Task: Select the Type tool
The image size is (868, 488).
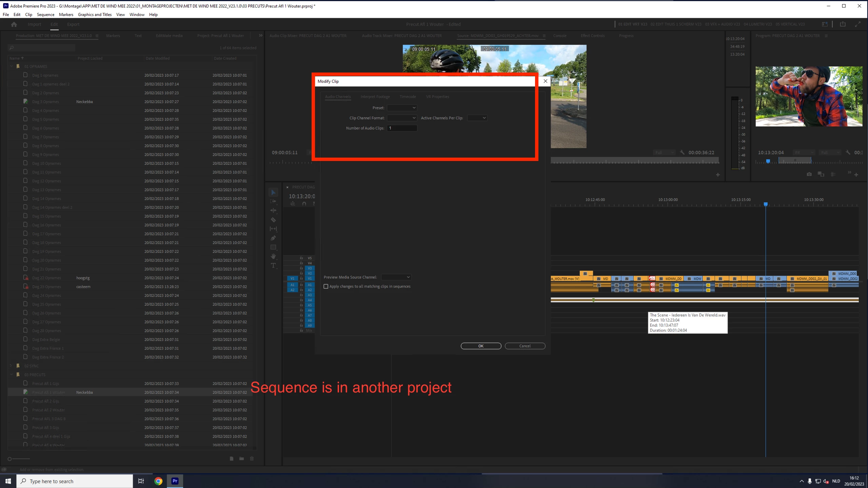Action: coord(273,265)
